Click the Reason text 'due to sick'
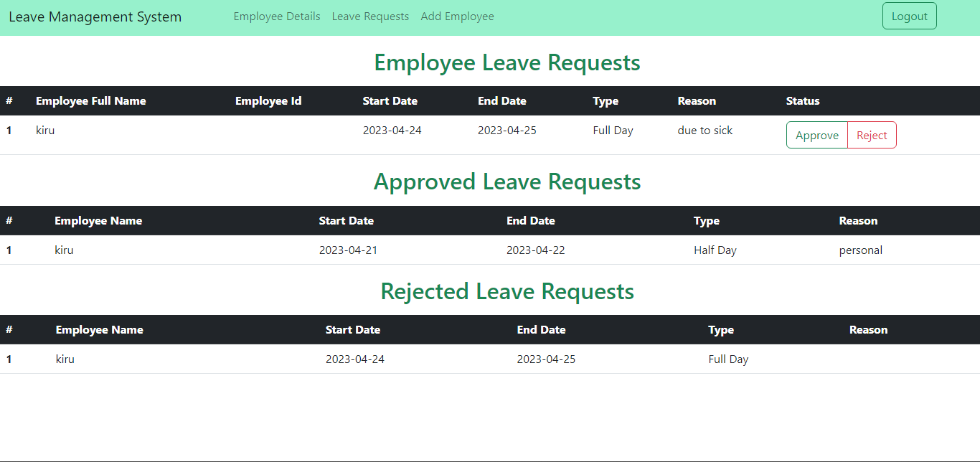 [x=705, y=130]
